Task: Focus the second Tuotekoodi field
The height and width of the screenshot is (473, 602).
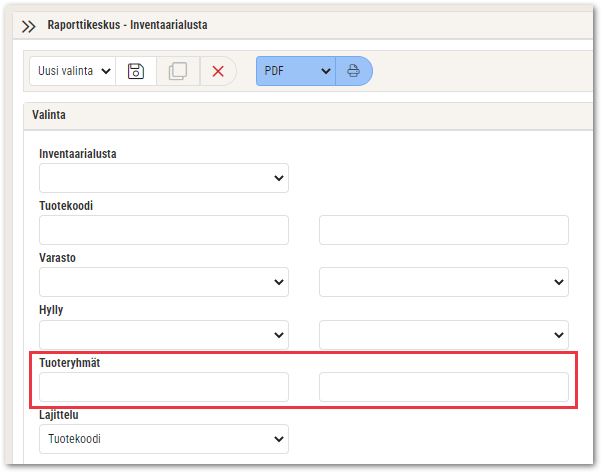Action: pos(444,230)
